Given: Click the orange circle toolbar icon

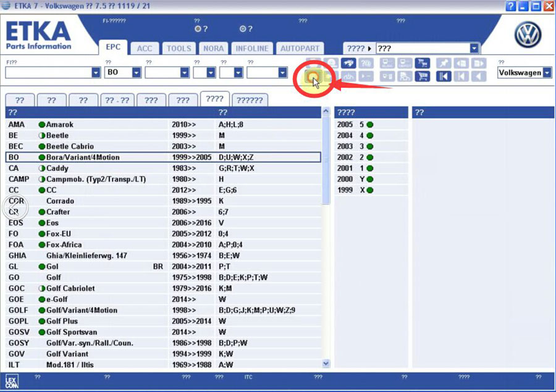Looking at the screenshot, I should pos(313,76).
